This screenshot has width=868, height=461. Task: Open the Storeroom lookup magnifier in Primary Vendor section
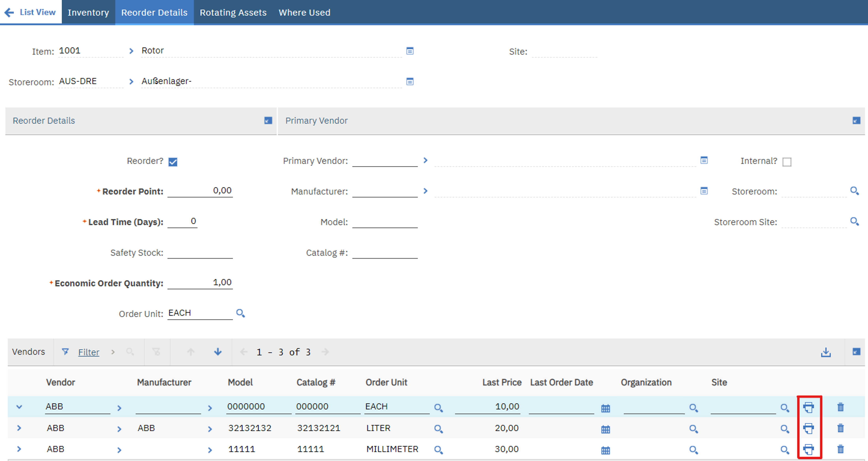pos(855,191)
